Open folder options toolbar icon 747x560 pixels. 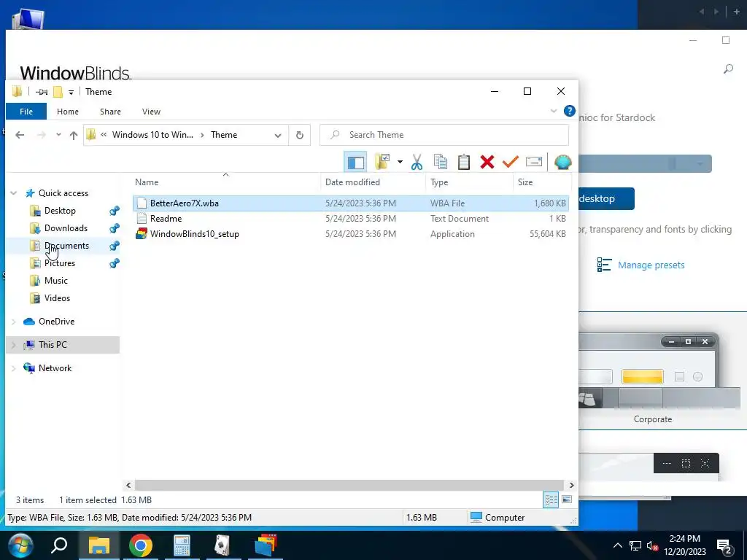pyautogui.click(x=382, y=163)
